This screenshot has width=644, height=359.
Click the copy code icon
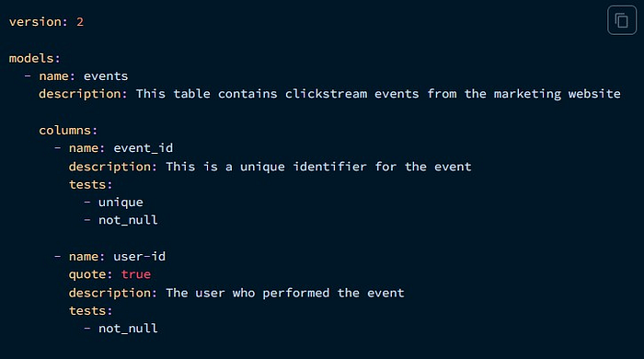coord(621,20)
